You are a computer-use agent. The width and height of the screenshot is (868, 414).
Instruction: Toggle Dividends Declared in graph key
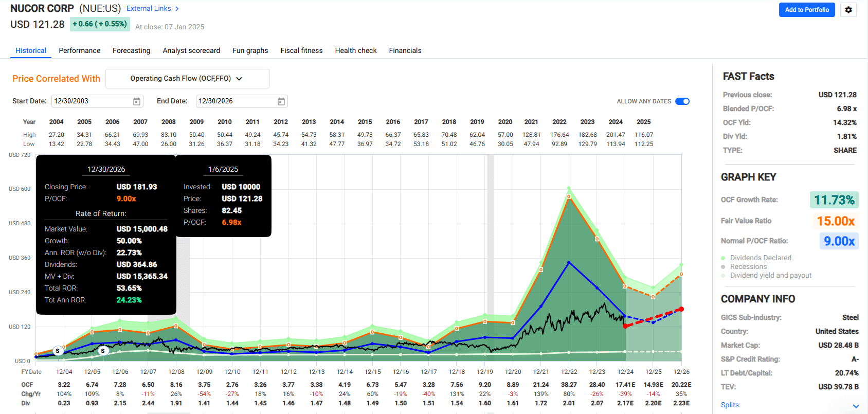coord(760,258)
